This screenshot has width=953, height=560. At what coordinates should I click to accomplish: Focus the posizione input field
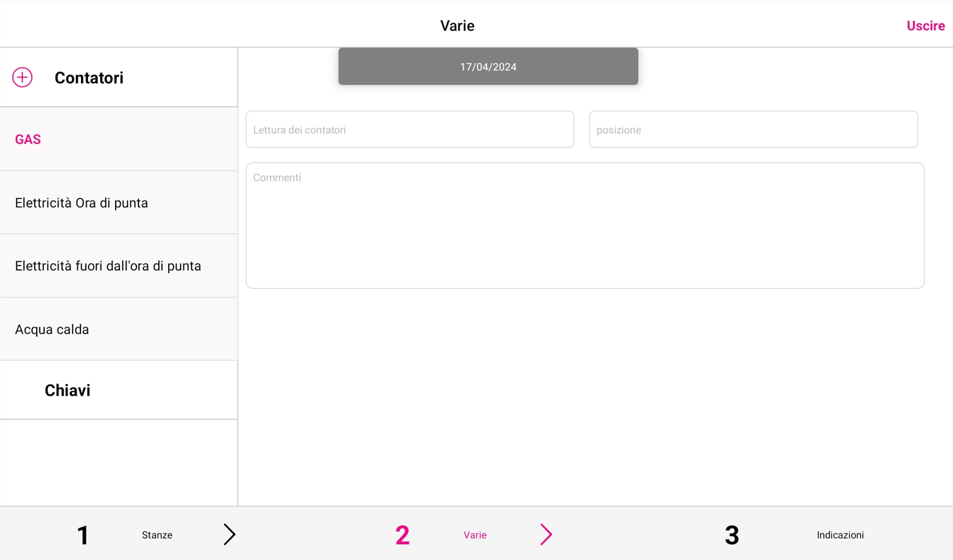pos(753,130)
